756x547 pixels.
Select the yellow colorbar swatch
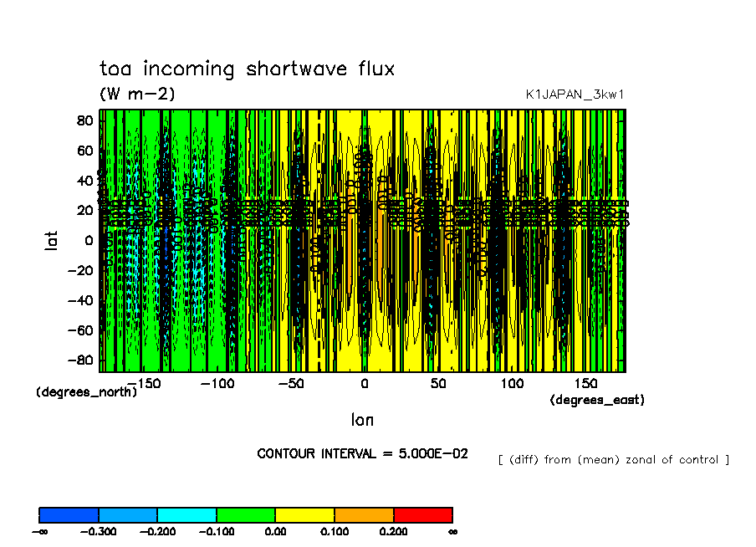304,514
